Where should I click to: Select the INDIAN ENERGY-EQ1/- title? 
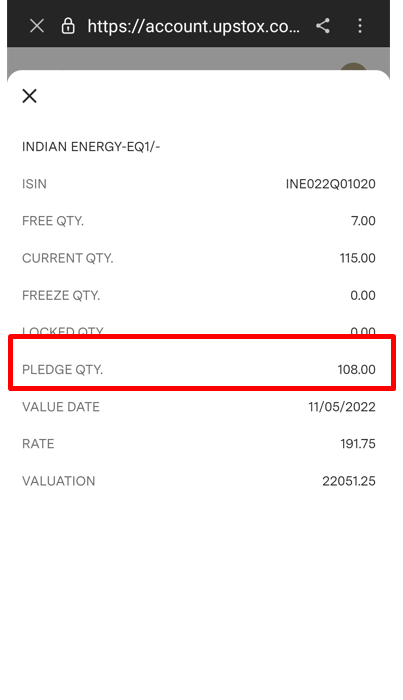click(x=91, y=146)
